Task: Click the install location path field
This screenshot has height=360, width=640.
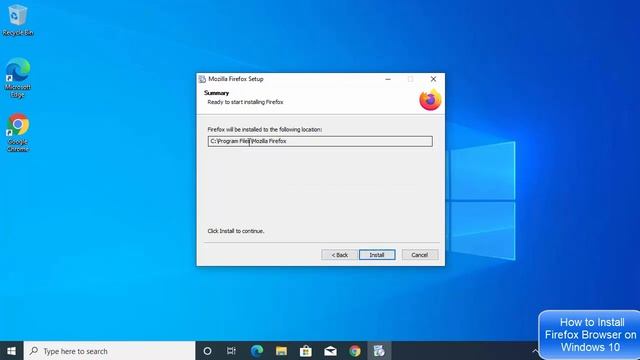Action: pyautogui.click(x=320, y=141)
